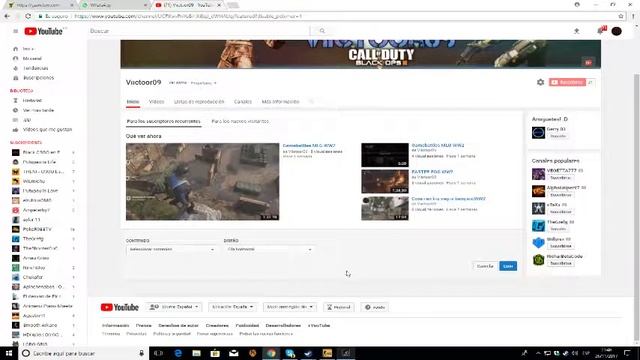640x360 pixels.
Task: Open Task View on taskbar
Action: (x=158, y=353)
